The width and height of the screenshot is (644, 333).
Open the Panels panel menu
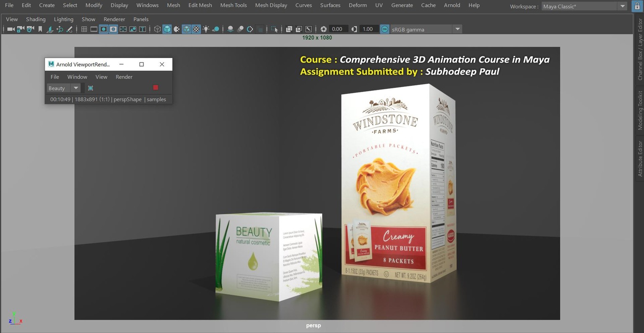point(141,19)
